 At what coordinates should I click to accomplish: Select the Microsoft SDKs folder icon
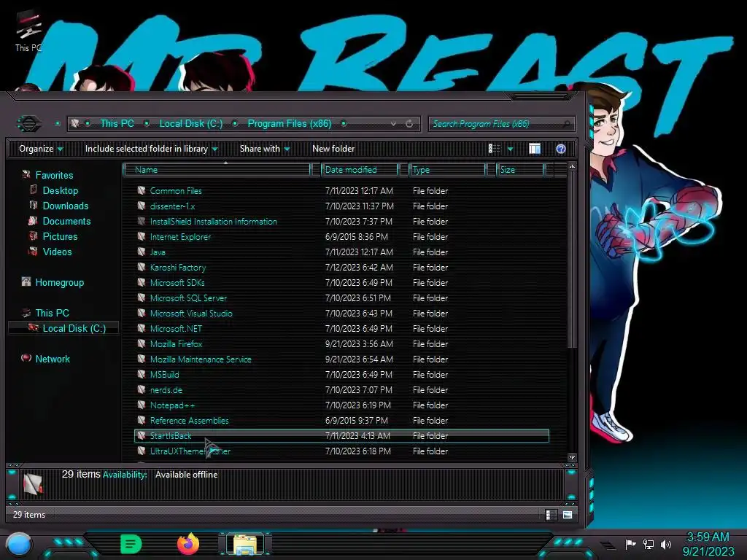pyautogui.click(x=142, y=282)
